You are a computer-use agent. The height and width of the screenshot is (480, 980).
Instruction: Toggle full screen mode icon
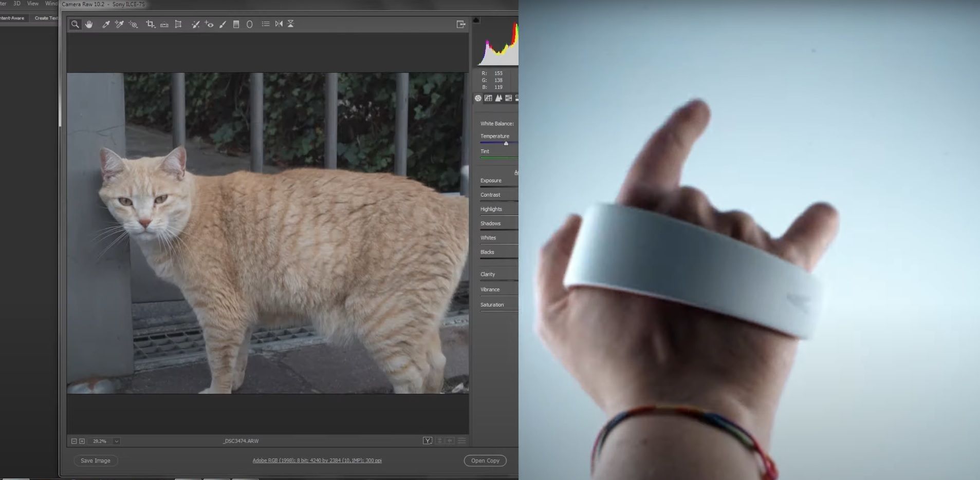(460, 24)
